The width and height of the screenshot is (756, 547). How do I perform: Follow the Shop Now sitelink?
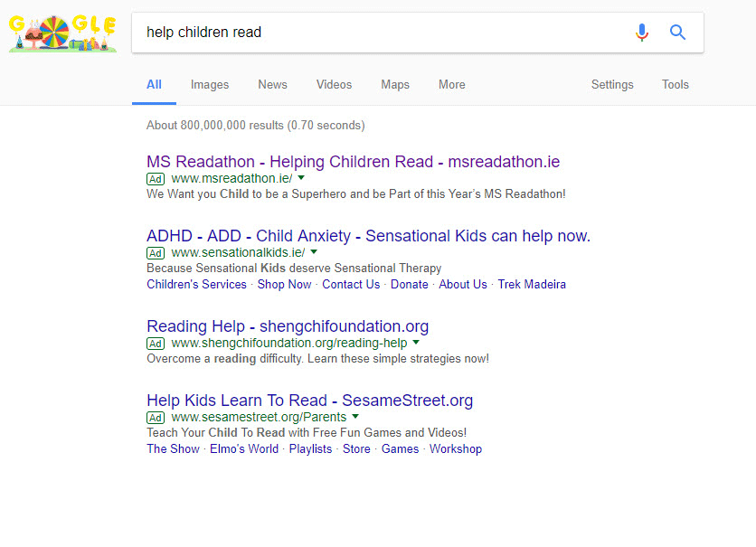(284, 284)
